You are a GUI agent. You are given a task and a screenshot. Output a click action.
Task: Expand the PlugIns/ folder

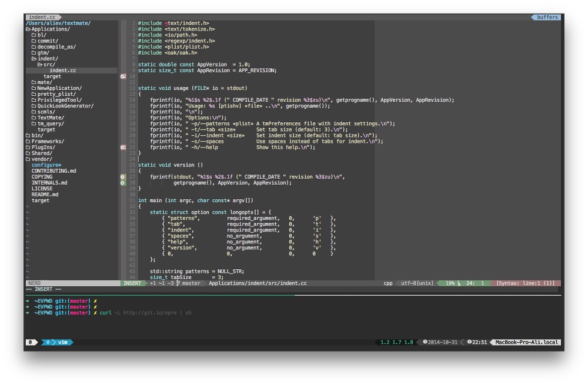point(28,148)
